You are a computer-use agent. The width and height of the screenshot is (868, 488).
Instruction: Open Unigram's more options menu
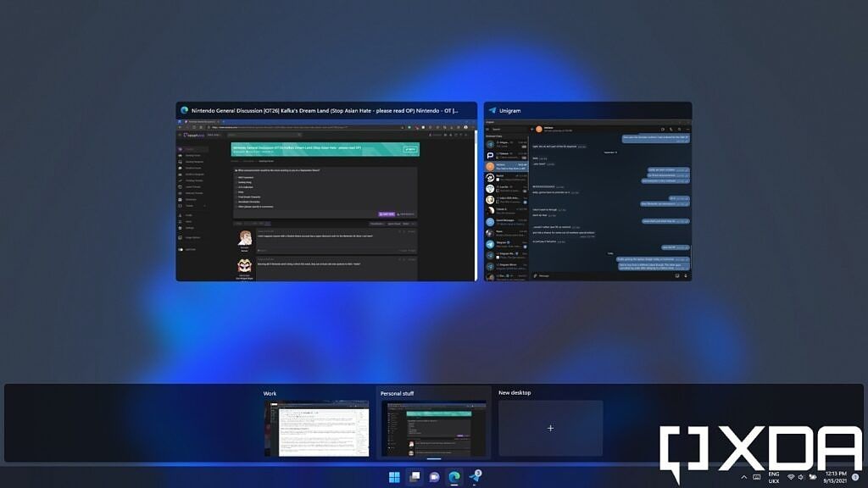pos(688,128)
